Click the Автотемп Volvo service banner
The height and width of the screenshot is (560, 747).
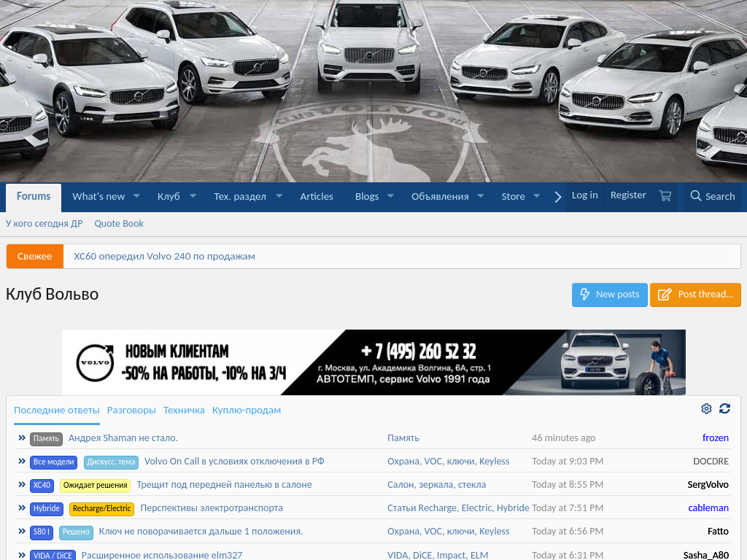373,362
